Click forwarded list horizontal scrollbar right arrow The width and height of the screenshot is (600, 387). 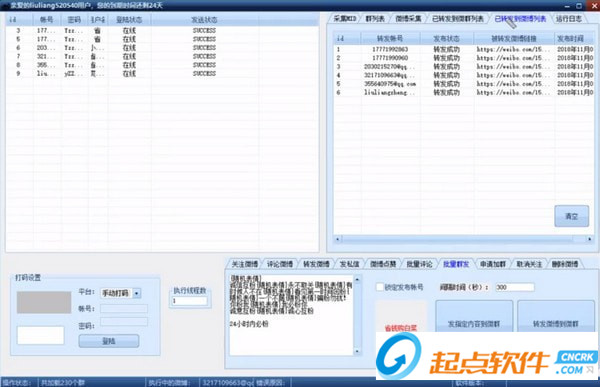589,239
